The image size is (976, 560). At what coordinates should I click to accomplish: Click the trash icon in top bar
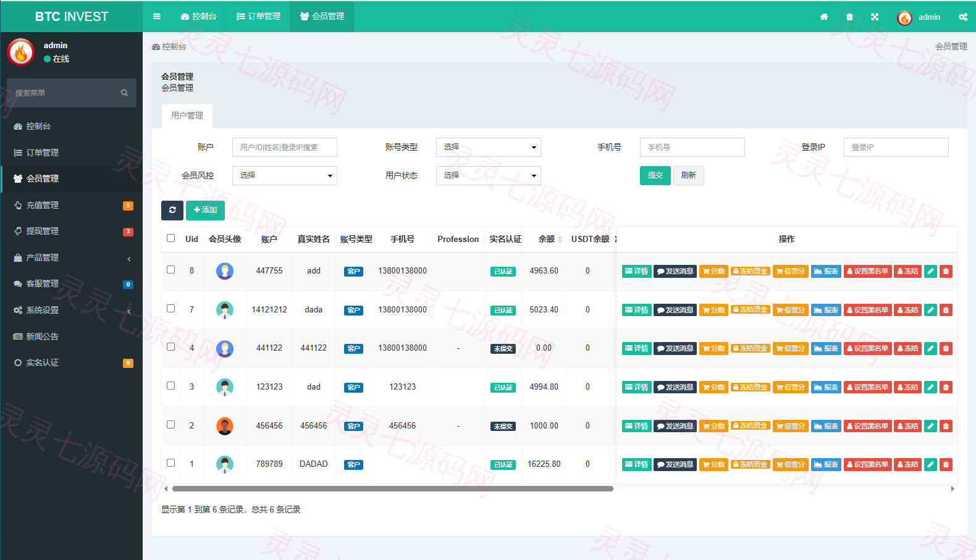click(x=849, y=17)
